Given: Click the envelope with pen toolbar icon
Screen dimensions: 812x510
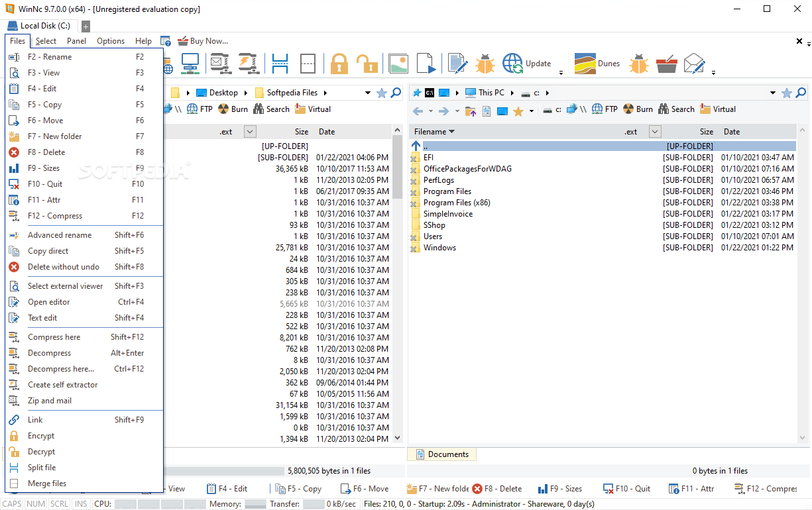Looking at the screenshot, I should coord(694,64).
